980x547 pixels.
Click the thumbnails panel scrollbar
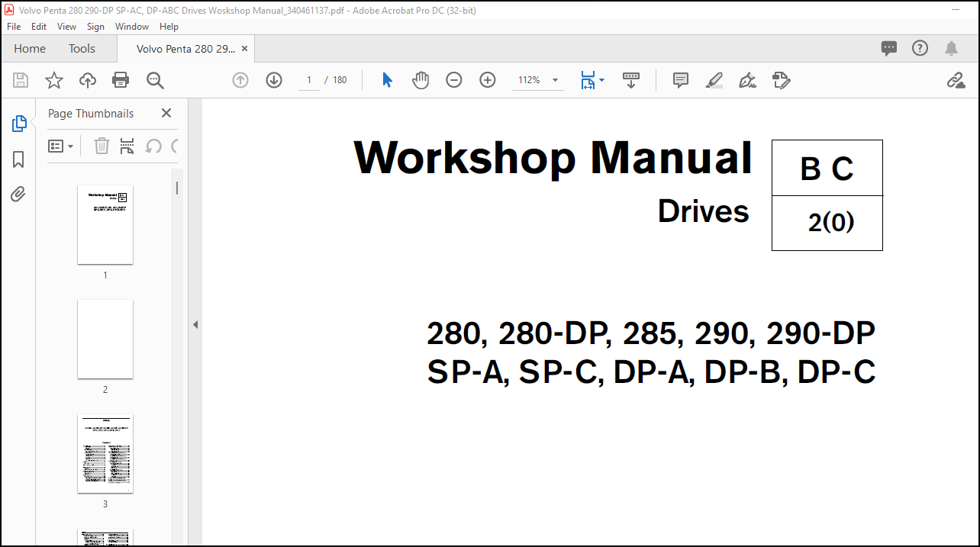click(177, 188)
